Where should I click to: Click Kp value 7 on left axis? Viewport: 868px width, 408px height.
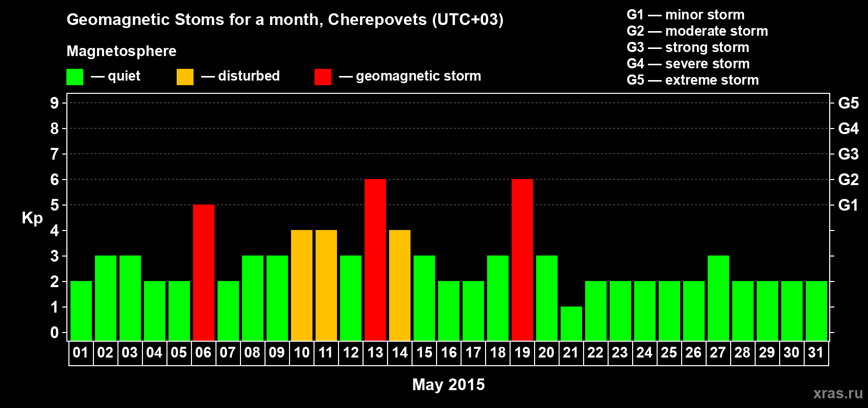[x=55, y=154]
